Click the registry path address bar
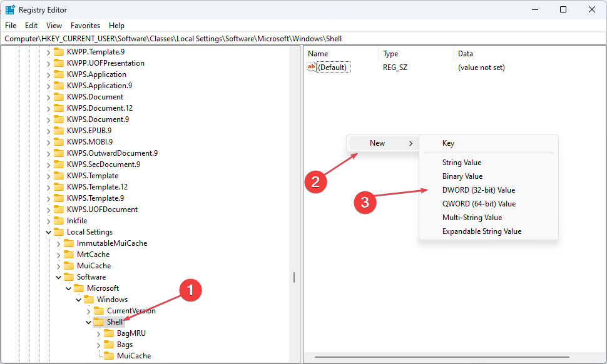This screenshot has width=607, height=364. [303, 39]
